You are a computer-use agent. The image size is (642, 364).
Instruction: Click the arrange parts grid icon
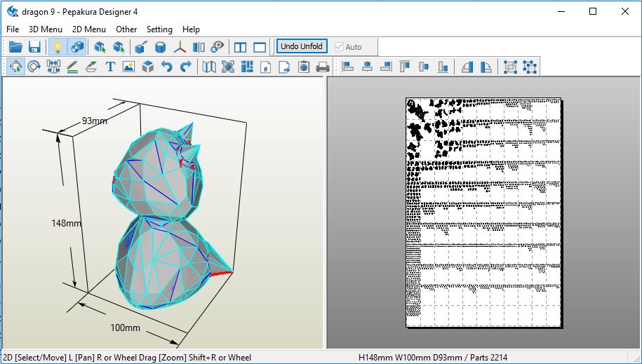tap(247, 67)
